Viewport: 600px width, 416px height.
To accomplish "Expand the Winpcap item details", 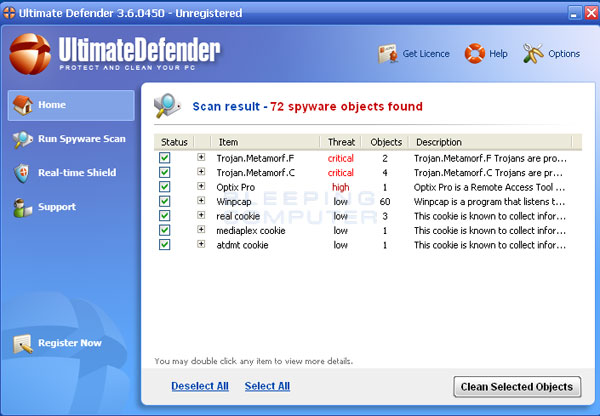I will click(x=201, y=201).
